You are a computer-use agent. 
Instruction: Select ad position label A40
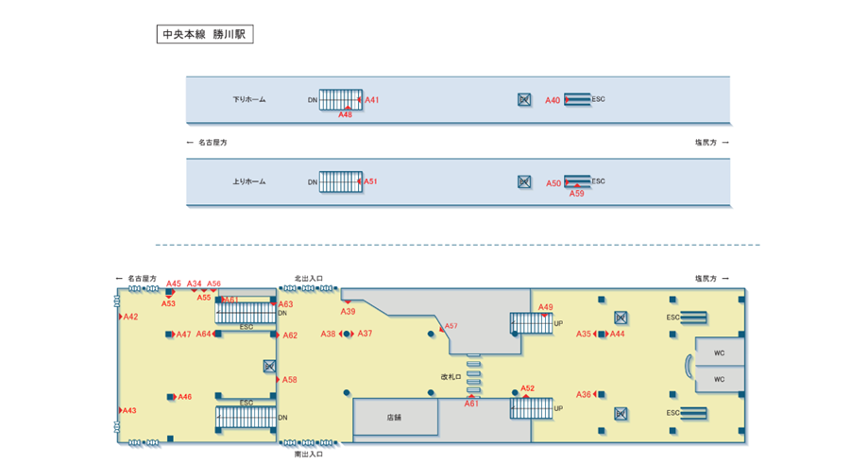[x=553, y=100]
